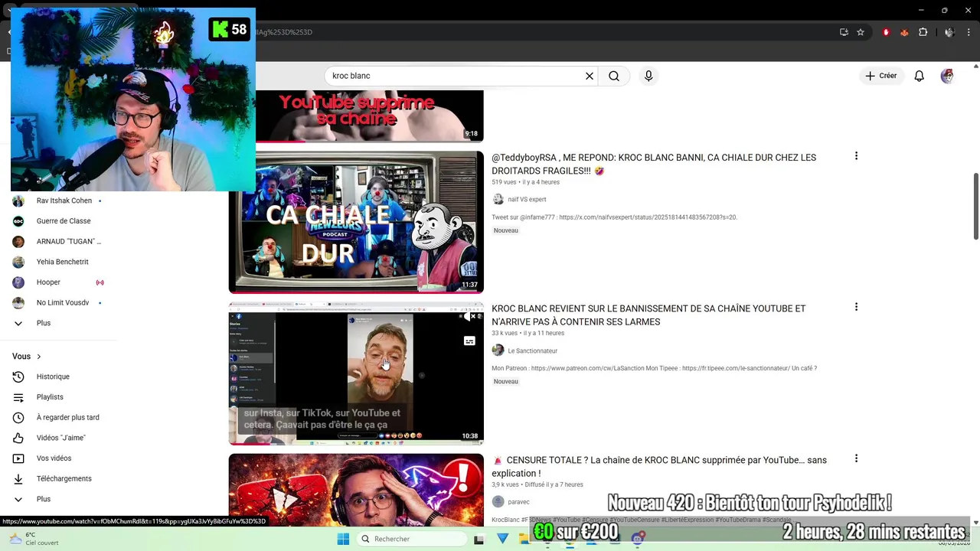
Task: Click the YouTube supprime sa chaîne thumbnail
Action: click(370, 116)
